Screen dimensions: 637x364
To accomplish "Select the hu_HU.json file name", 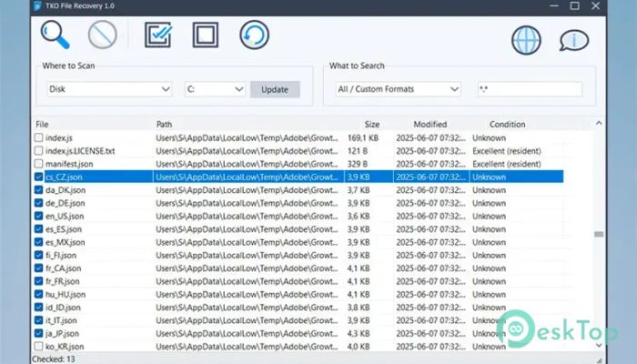I will [66, 294].
